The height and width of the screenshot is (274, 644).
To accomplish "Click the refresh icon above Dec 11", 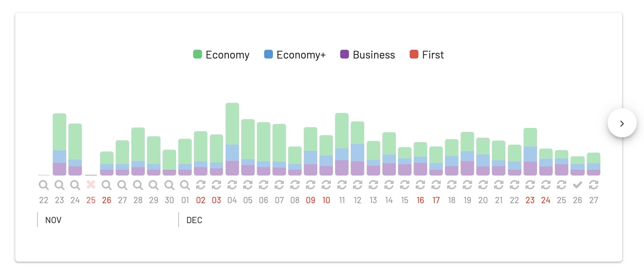I will point(342,185).
